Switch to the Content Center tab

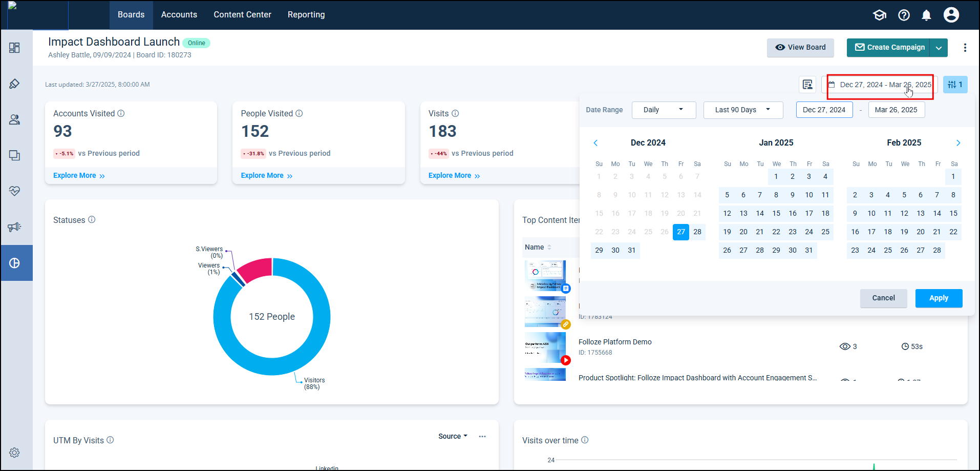242,15
